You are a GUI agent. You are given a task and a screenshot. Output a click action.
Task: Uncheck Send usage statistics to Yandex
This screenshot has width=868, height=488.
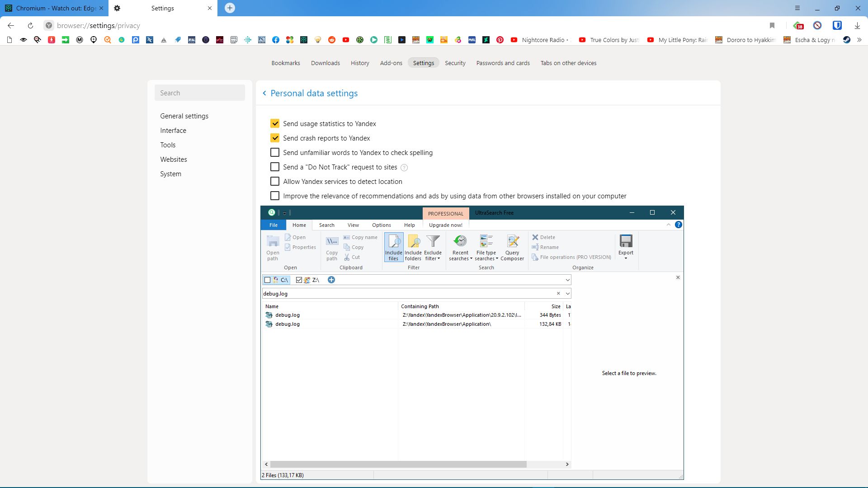pos(275,124)
